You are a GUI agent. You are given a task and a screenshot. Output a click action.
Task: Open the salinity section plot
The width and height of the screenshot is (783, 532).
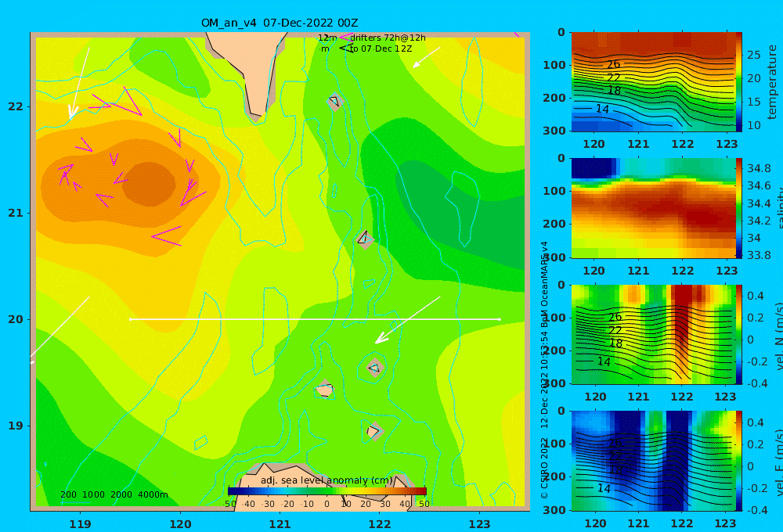coord(653,208)
